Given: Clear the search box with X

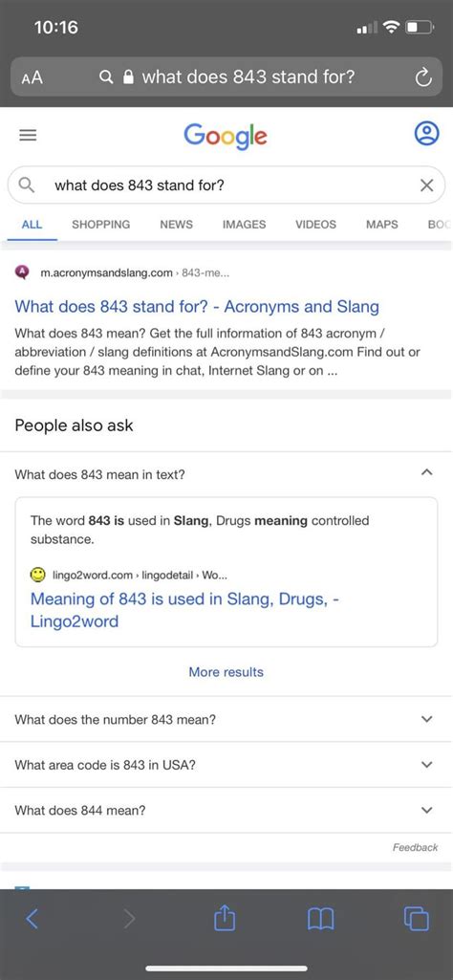Looking at the screenshot, I should tap(427, 185).
